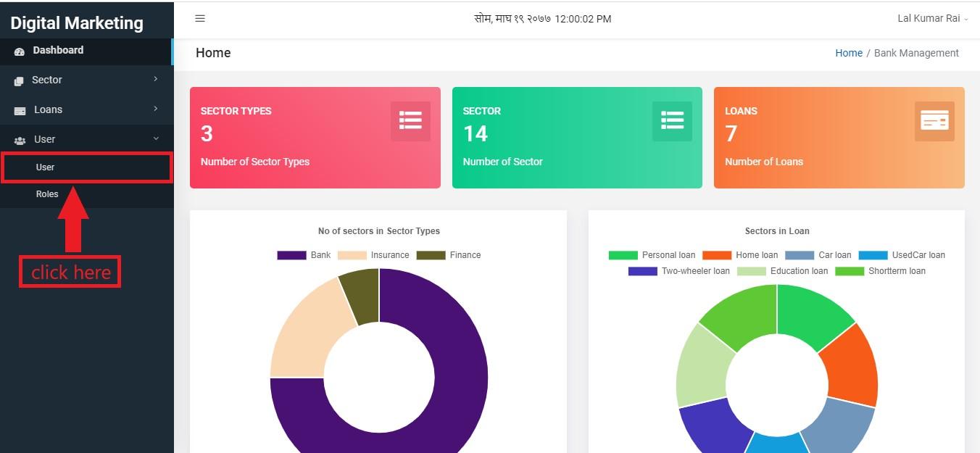Toggle the hamburger sidebar menu icon
The height and width of the screenshot is (453, 980).
pyautogui.click(x=200, y=19)
